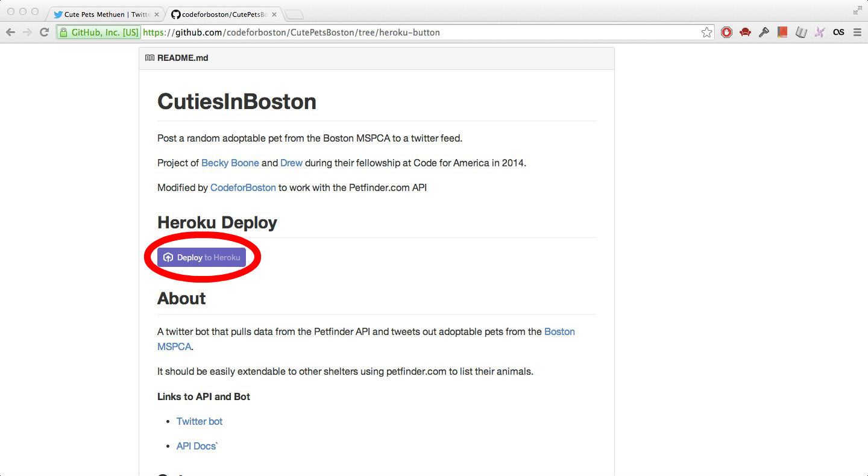Click the CutiesInBoston heading
Screen dimensions: 868x476
237,101
